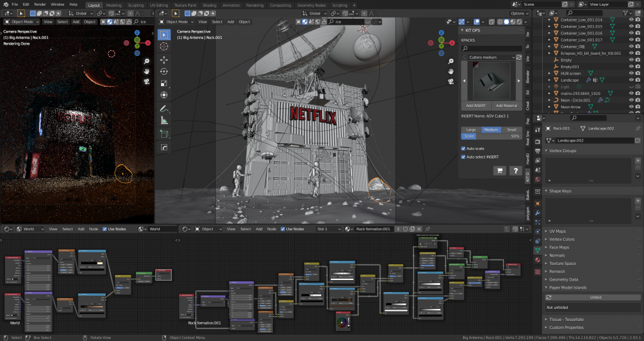Select the Select Box tool in center viewport

point(164,35)
